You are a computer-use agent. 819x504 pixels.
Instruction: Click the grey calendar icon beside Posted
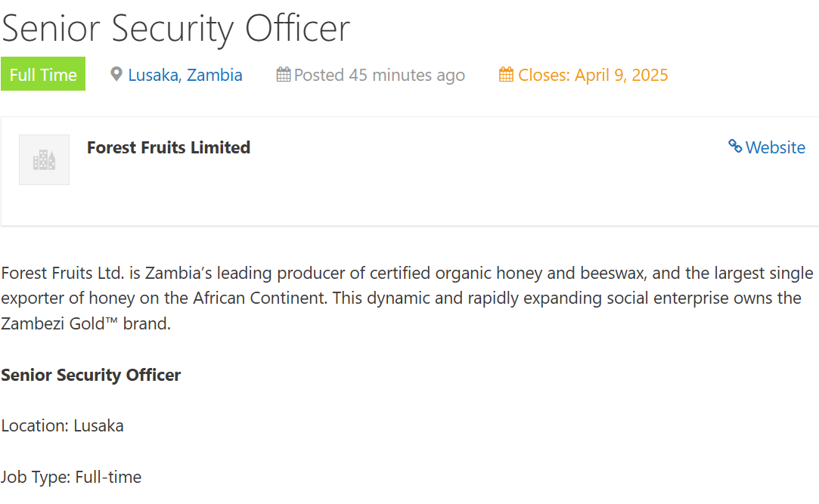(283, 75)
